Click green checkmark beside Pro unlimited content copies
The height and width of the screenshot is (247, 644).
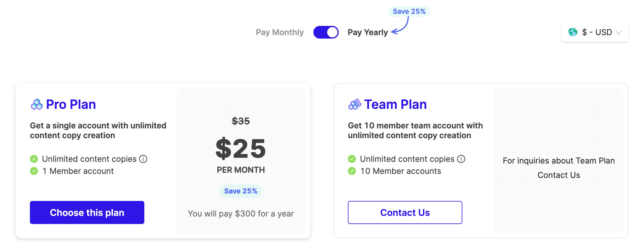34,159
